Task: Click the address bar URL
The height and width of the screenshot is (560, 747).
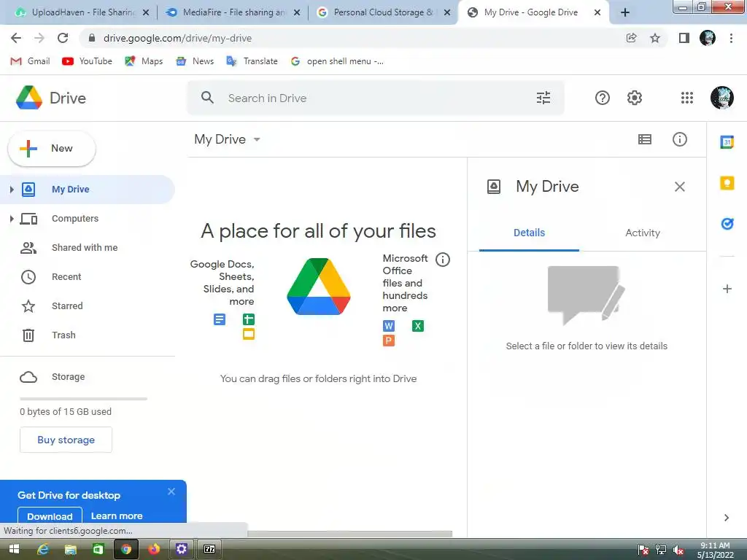Action: click(x=177, y=38)
